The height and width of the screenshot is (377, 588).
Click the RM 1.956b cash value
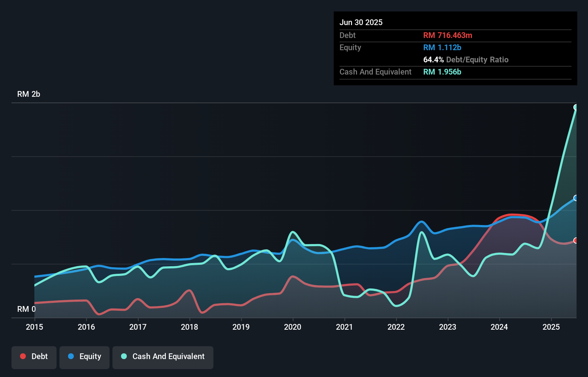[442, 72]
